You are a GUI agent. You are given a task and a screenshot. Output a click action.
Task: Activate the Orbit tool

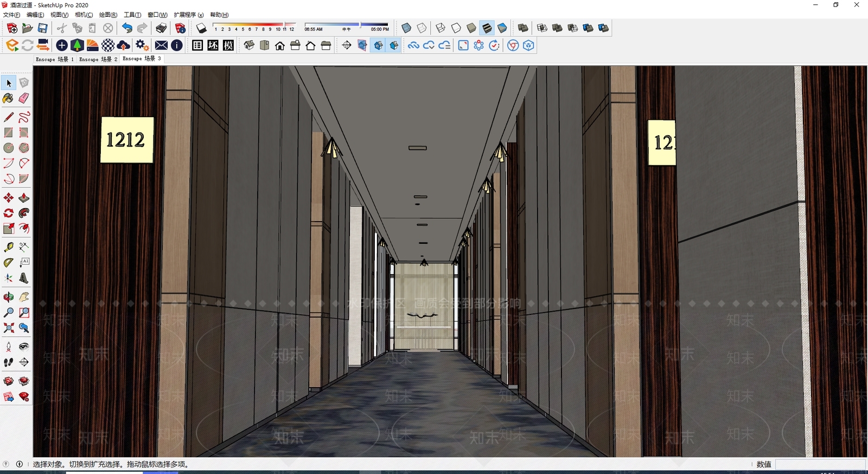click(9, 297)
